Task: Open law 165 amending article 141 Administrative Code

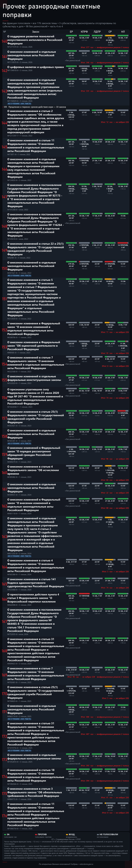Action: coord(35,583)
